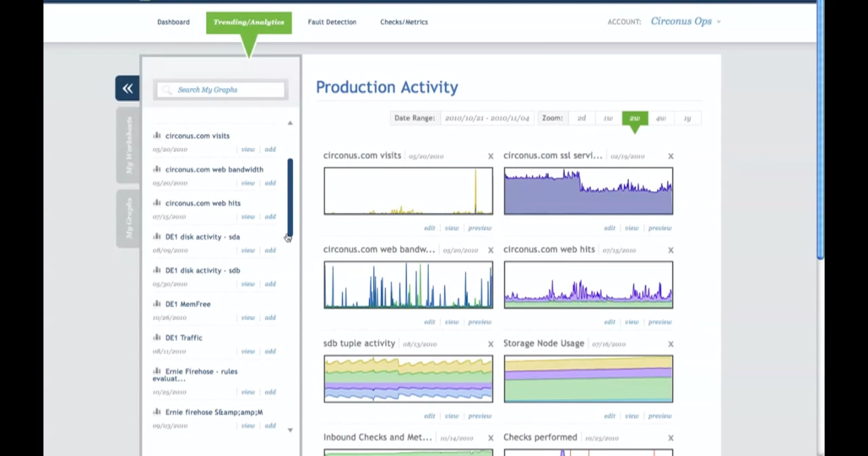Click the Ernie firehose S&amp;amp;M list entry
This screenshot has height=456, width=868.
click(x=214, y=412)
